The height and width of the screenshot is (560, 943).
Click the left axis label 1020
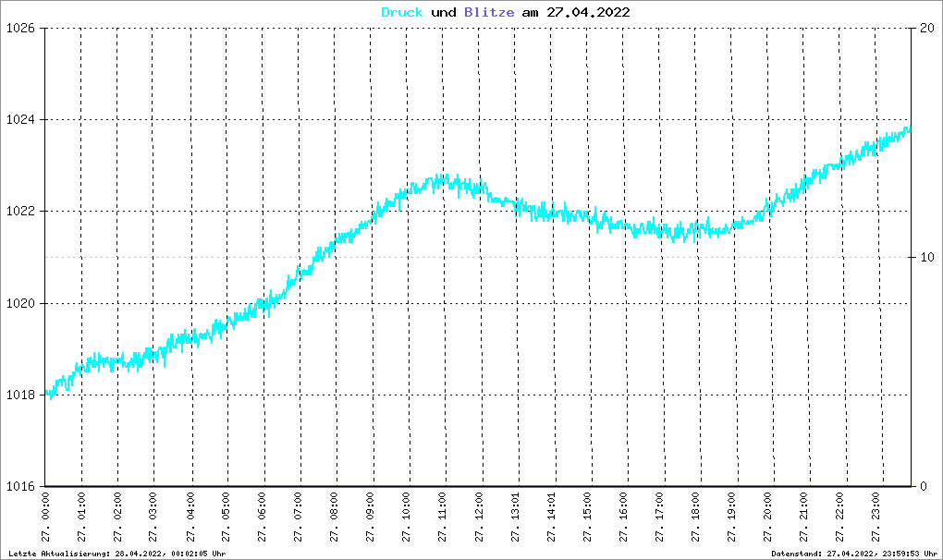click(x=20, y=303)
